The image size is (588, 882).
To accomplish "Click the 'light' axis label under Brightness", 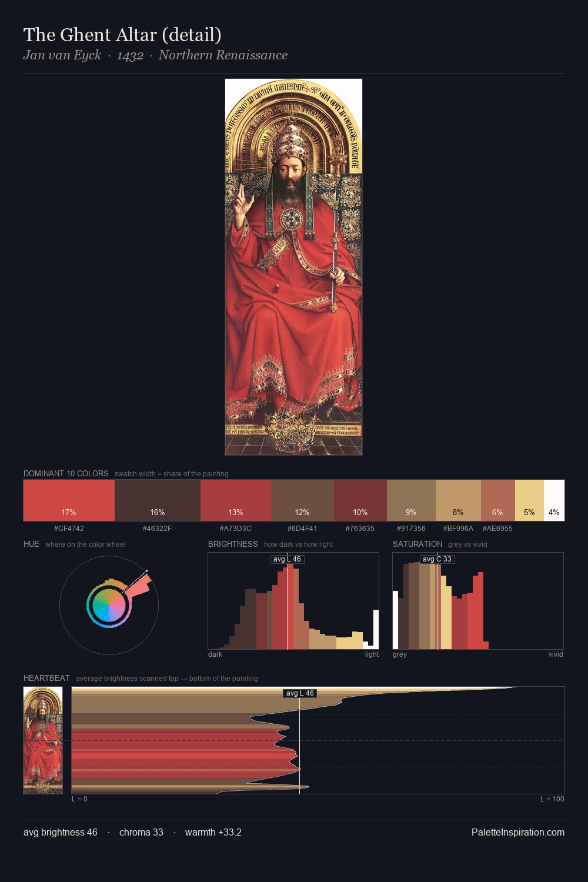I will pos(372,654).
